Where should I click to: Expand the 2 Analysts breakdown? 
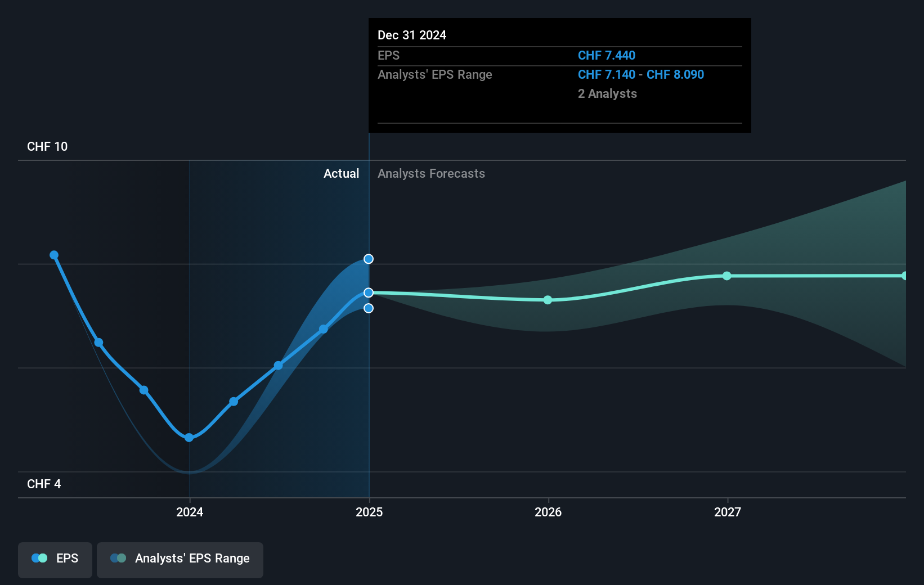[x=607, y=93]
